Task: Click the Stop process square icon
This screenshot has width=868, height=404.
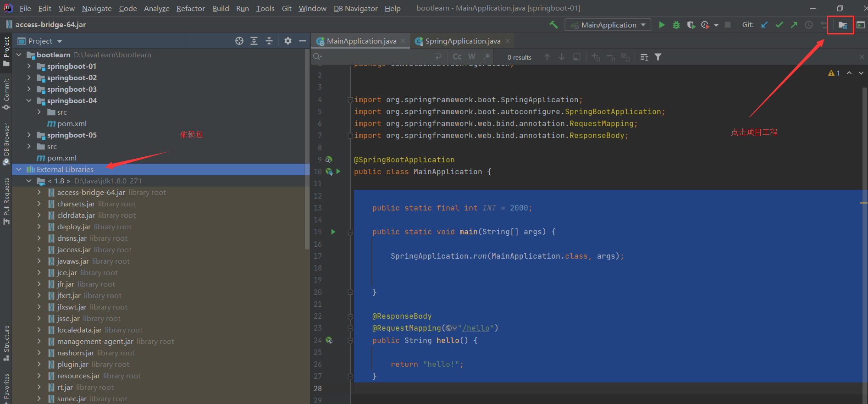Action: point(728,25)
